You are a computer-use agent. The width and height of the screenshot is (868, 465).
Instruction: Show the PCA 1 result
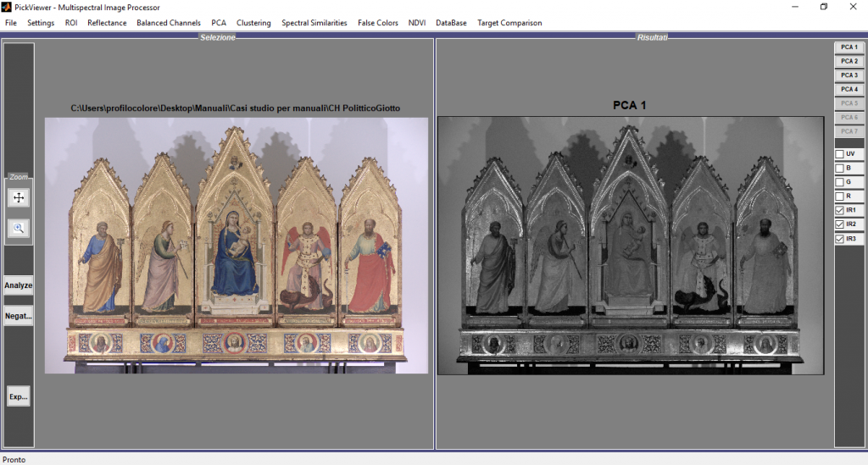pyautogui.click(x=849, y=47)
